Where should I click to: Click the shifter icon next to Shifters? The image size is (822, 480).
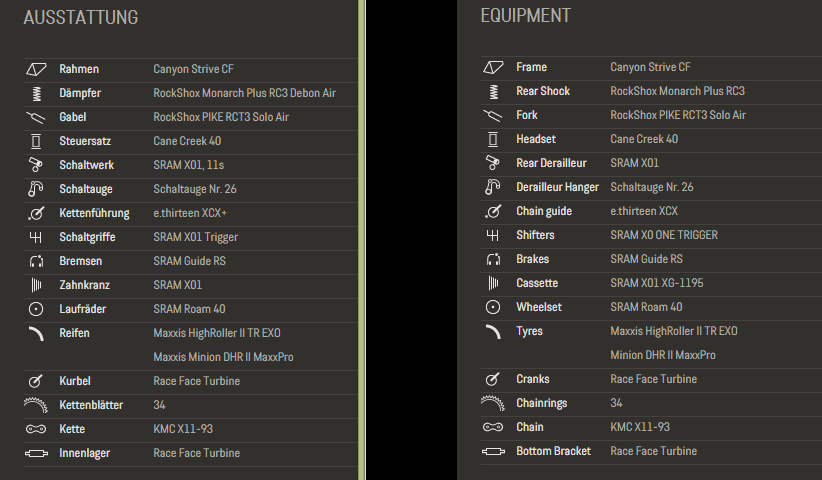[493, 235]
